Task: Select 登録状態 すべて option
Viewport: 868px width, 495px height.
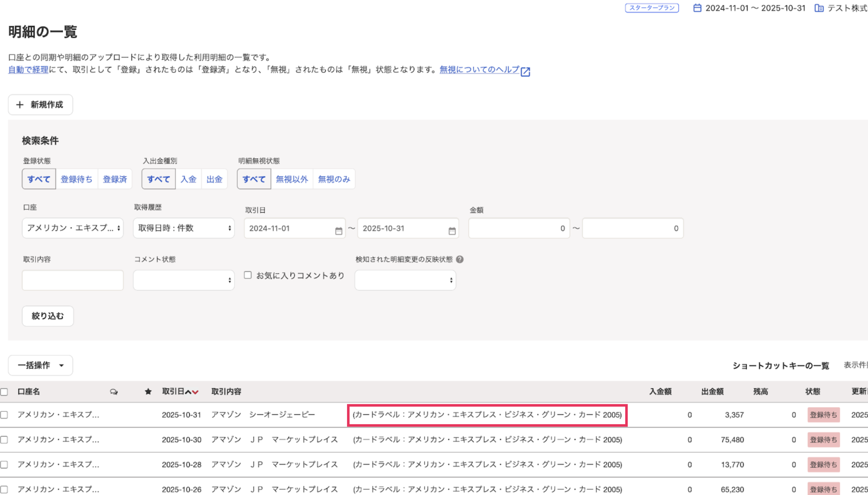Action: coord(39,179)
